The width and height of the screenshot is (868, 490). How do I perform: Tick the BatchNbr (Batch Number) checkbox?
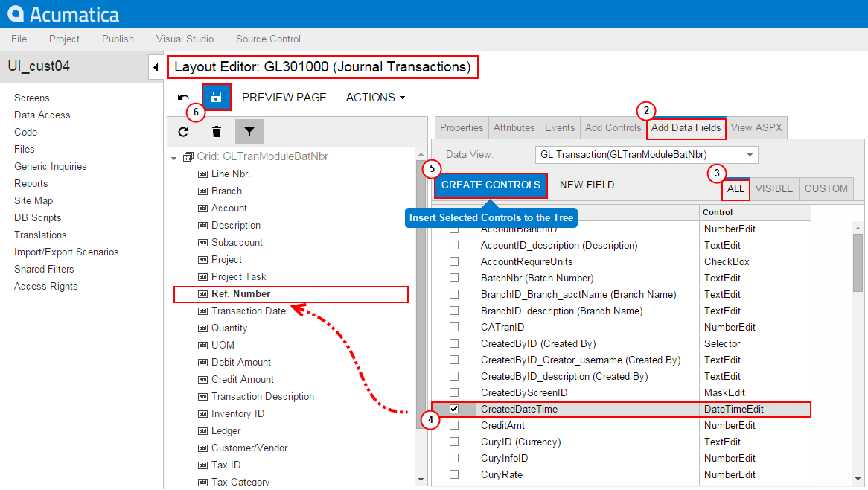click(454, 278)
